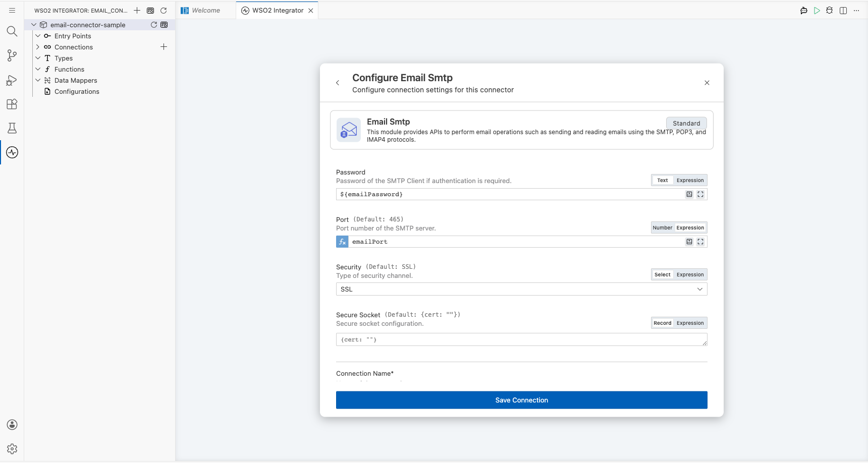Click the Email Smtp connector icon
Screen dimensions: 868x463
point(349,130)
